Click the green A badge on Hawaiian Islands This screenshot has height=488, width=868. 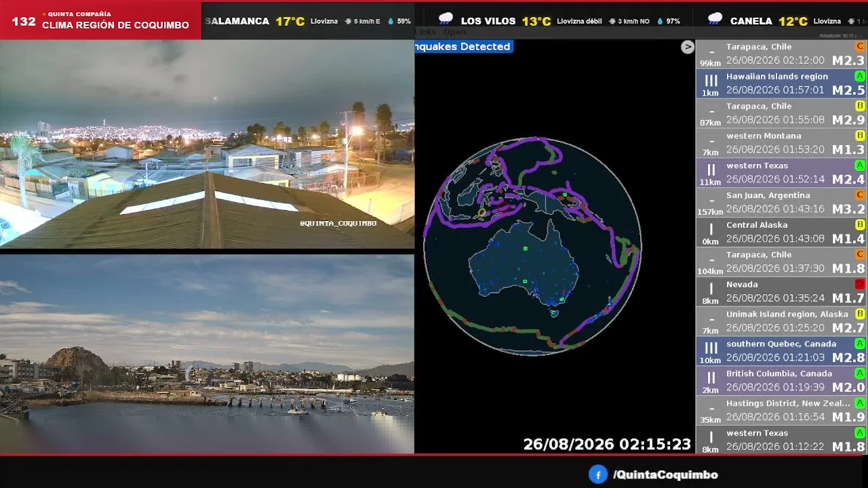point(860,77)
